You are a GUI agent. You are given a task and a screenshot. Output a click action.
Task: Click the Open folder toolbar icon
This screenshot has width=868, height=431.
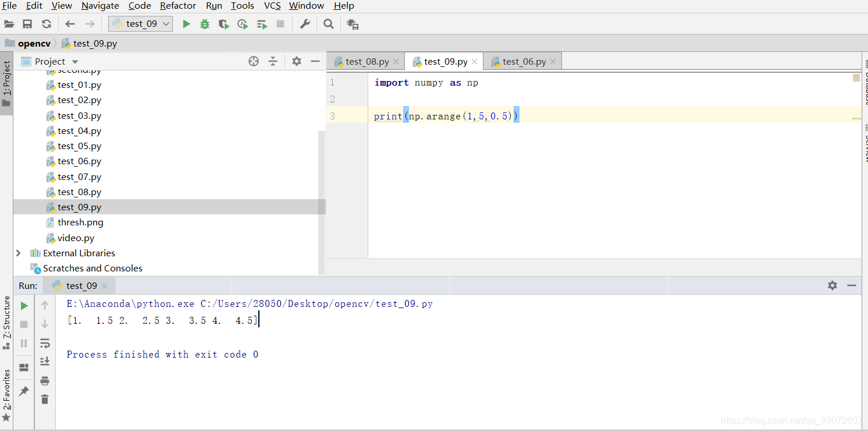[9, 24]
